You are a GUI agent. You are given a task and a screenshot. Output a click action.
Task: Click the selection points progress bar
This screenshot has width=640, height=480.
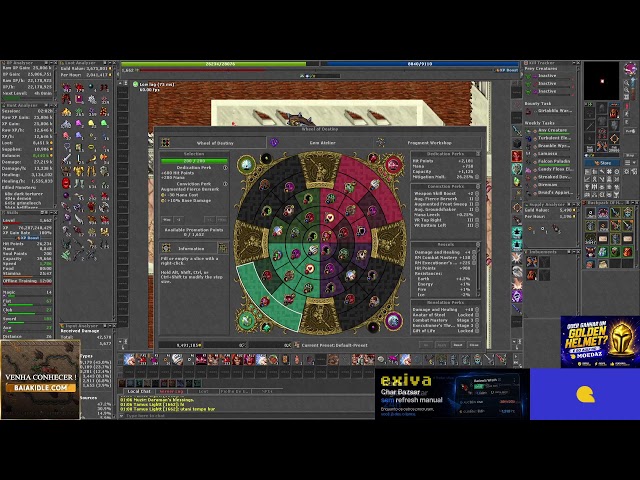tap(194, 161)
